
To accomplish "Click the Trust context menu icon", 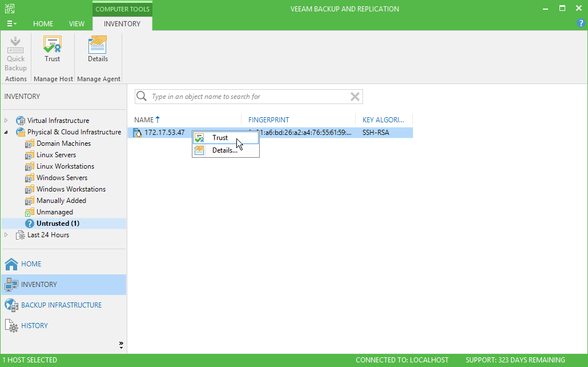I will coord(199,138).
